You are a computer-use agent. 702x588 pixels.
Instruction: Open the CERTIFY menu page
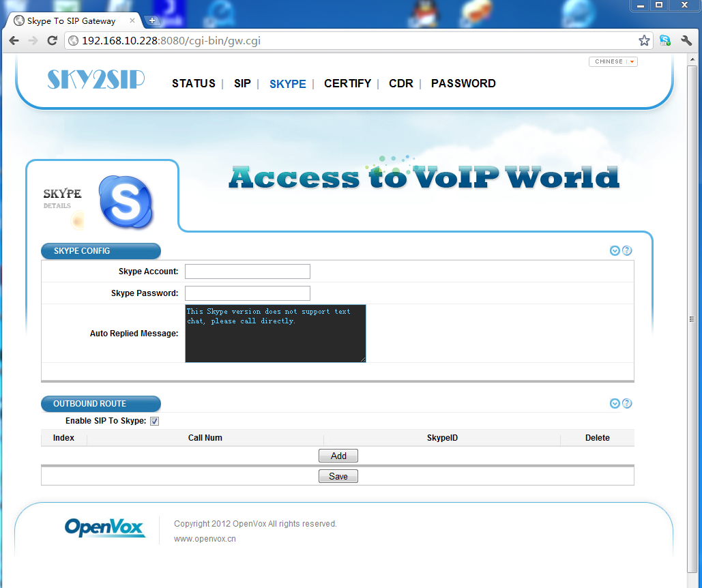[x=347, y=83]
